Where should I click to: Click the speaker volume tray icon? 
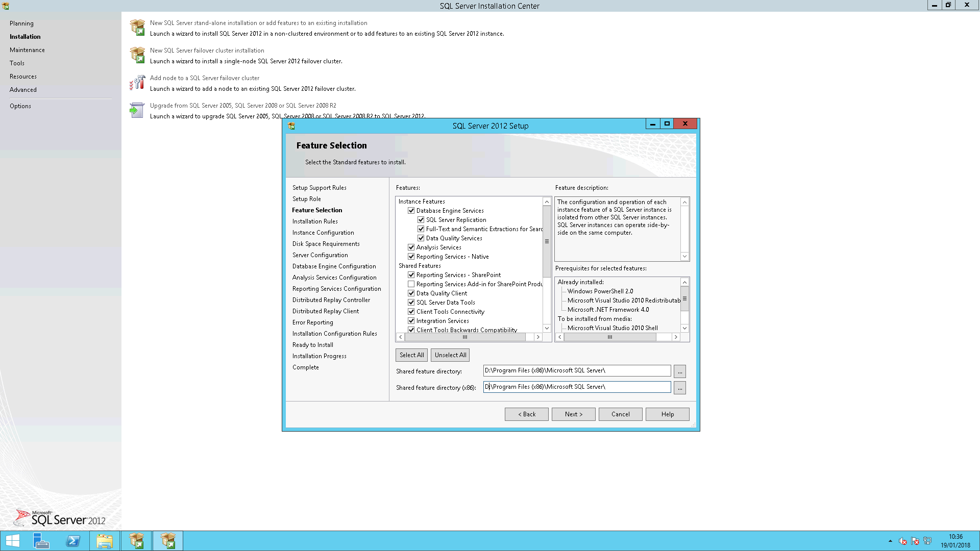[902, 541]
